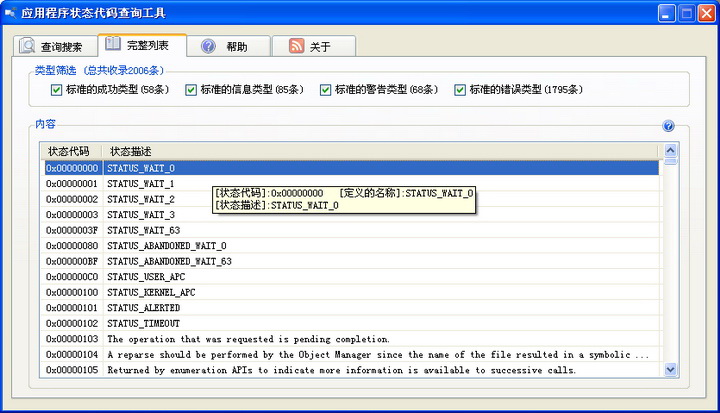Click code cell 0x00000001
Screen dimensions: 720x413
click(x=72, y=184)
